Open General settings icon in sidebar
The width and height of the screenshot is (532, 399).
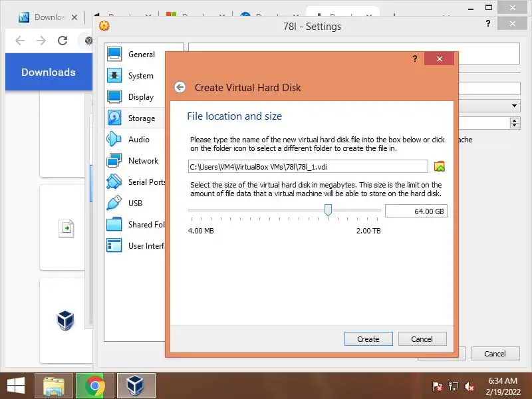(114, 54)
